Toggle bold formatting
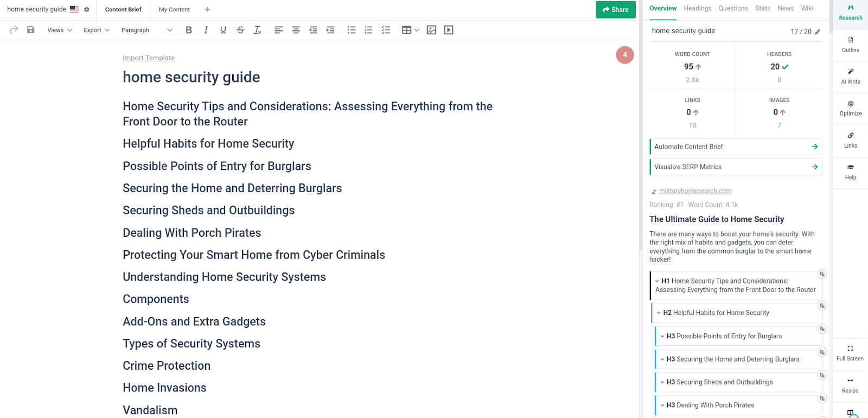Viewport: 868px width, 418px height. (189, 30)
